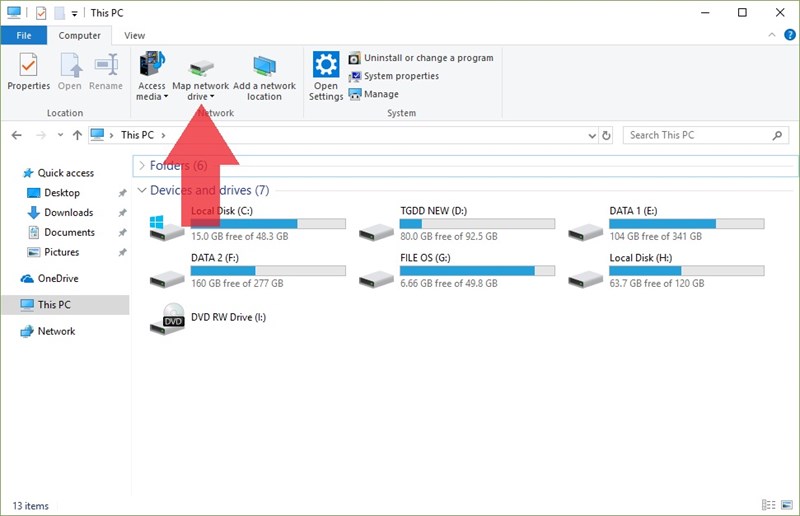Refresh the This PC view
The width and height of the screenshot is (800, 516).
pos(606,136)
